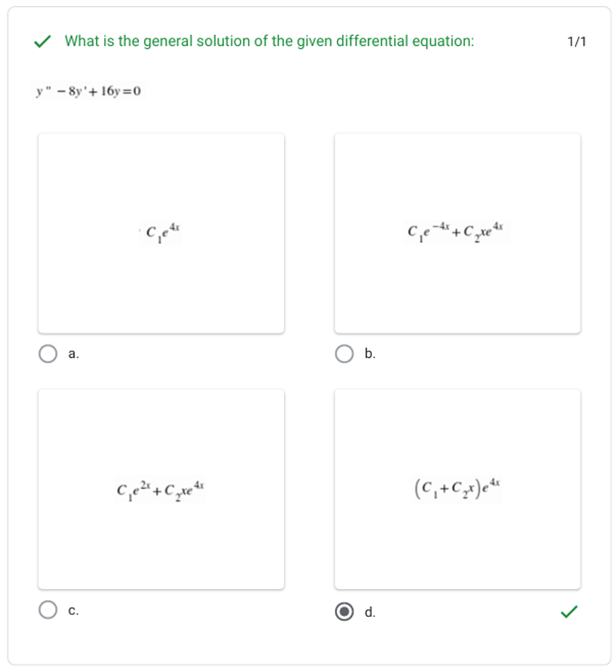Click the green checkmark beside the question title

tap(43, 42)
